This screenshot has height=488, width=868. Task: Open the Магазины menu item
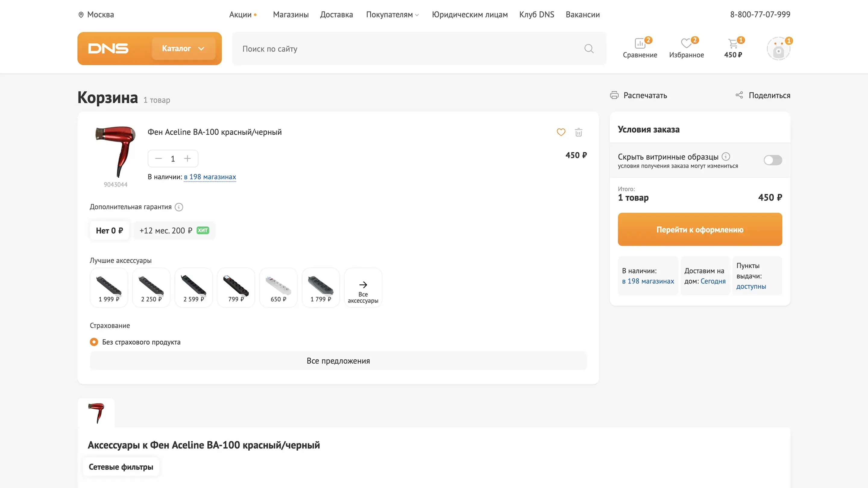pos(291,14)
